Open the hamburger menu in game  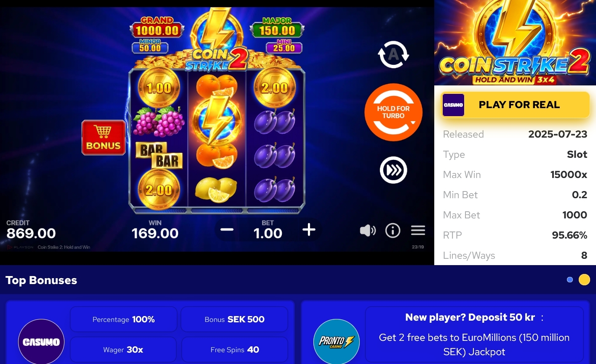pyautogui.click(x=418, y=230)
